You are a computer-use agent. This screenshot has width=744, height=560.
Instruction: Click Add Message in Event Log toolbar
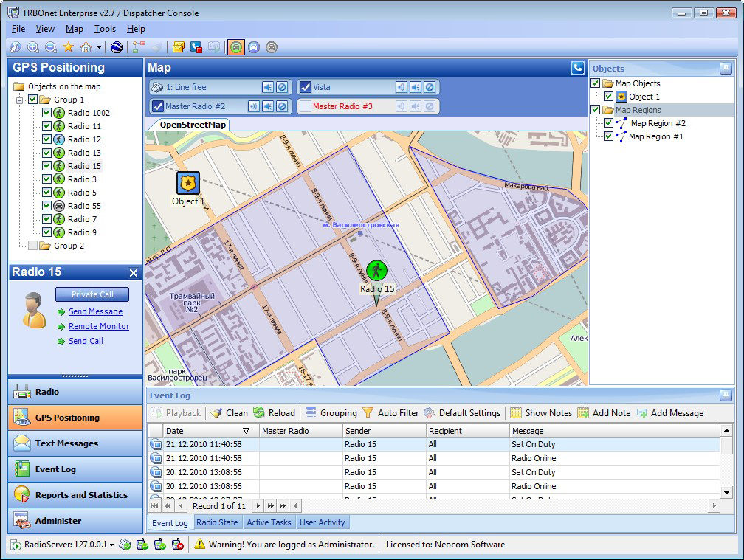670,413
